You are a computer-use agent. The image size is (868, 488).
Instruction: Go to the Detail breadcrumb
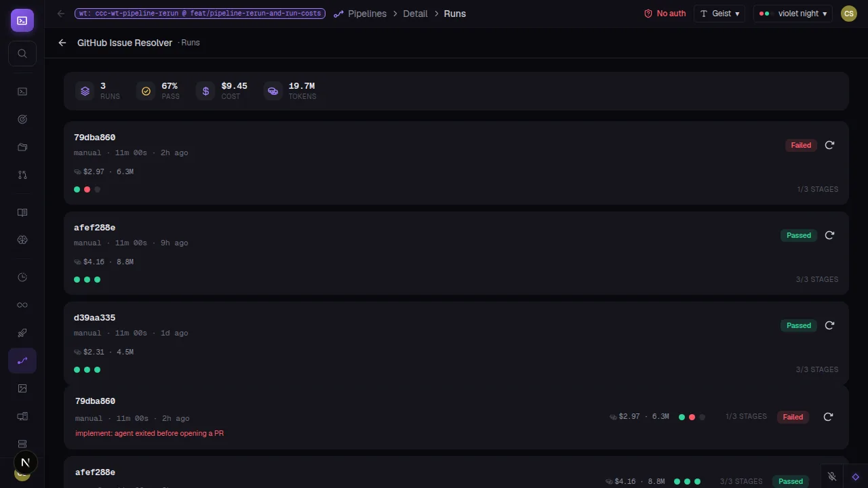point(416,14)
